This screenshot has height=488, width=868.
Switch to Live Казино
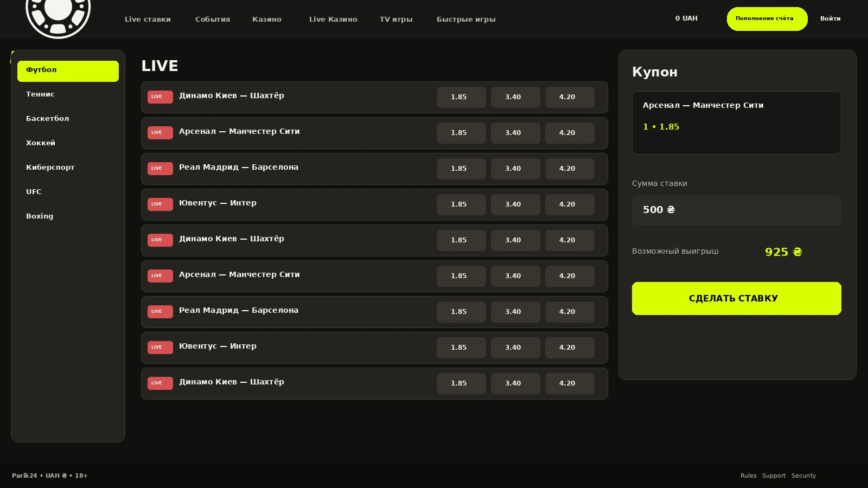333,19
